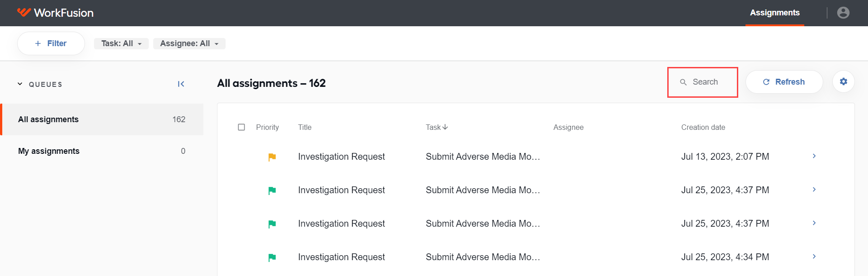The width and height of the screenshot is (868, 276).
Task: Click the Refresh button
Action: click(x=784, y=82)
